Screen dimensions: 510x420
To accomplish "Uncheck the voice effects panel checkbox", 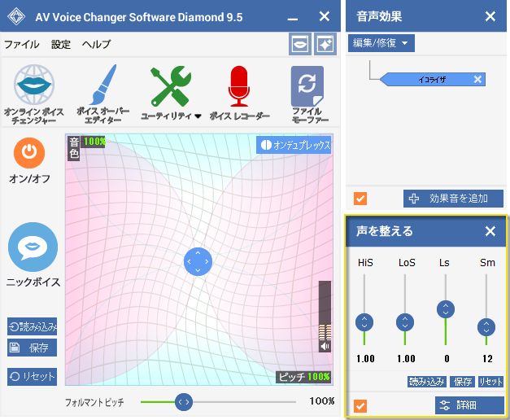I will pyautogui.click(x=360, y=199).
